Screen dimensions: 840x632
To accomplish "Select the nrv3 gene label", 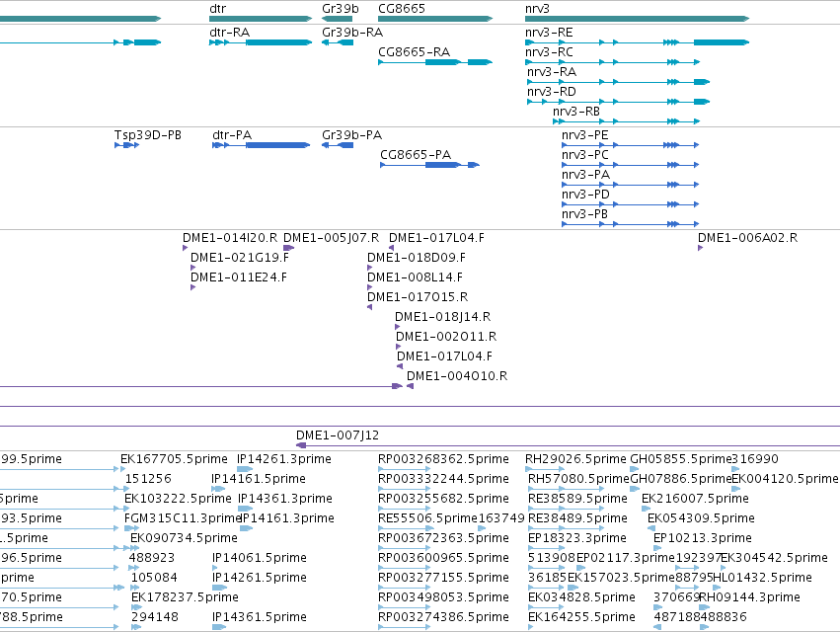I will (x=537, y=9).
